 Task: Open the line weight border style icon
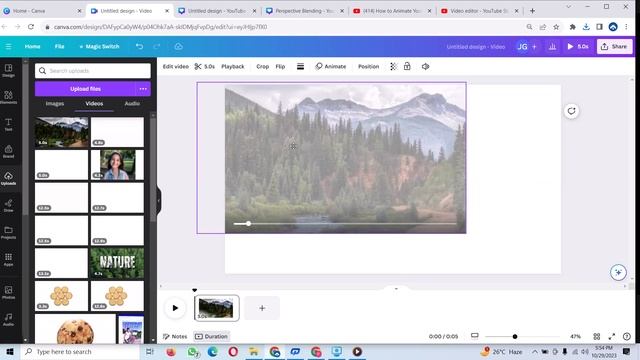click(300, 67)
